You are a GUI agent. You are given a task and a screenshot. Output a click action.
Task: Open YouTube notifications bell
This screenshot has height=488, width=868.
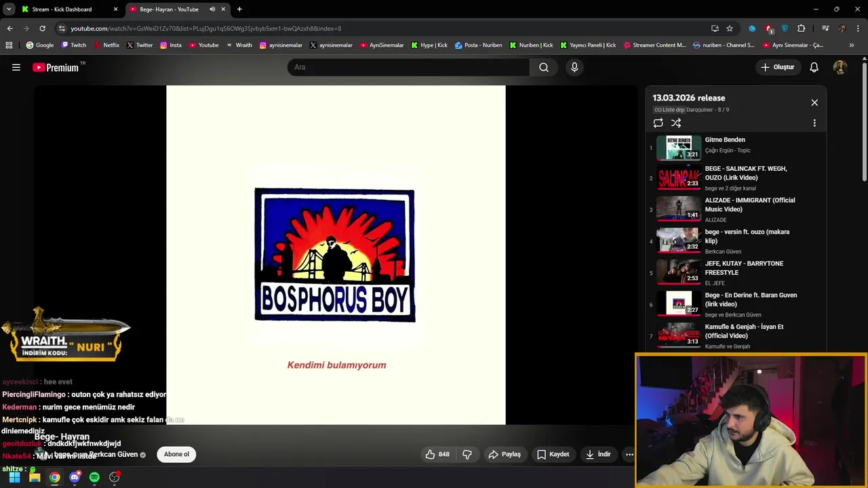point(814,67)
